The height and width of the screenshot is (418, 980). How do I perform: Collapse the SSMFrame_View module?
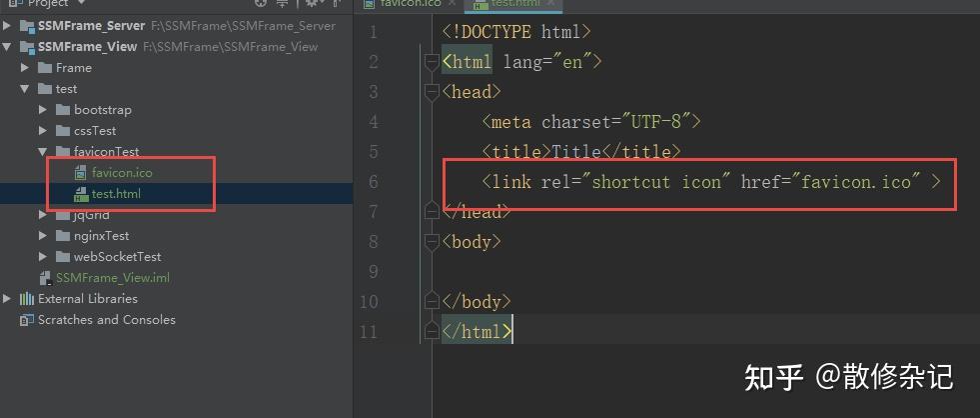pyautogui.click(x=7, y=47)
